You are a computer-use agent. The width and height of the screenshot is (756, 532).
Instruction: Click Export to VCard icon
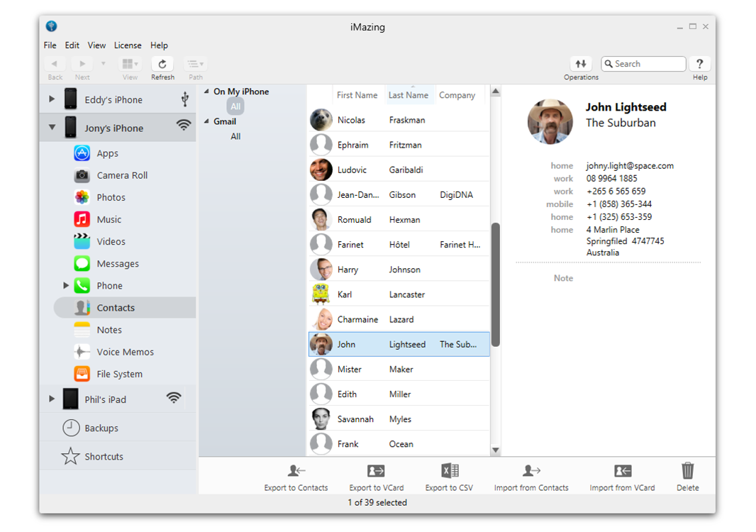pos(376,470)
